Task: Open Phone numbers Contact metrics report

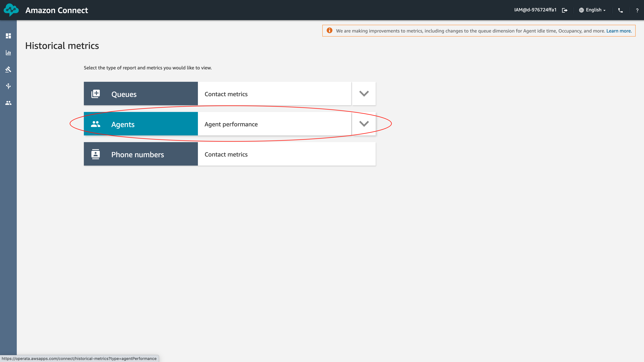Action: point(287,154)
